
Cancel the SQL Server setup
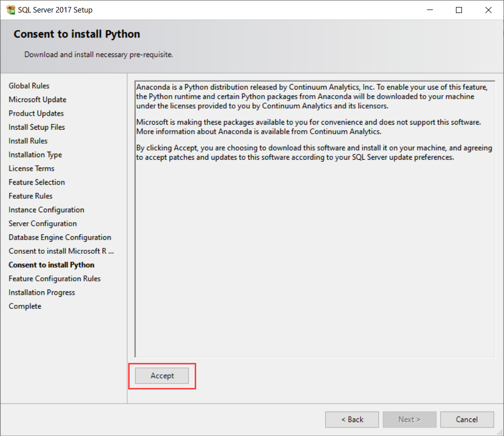click(466, 419)
